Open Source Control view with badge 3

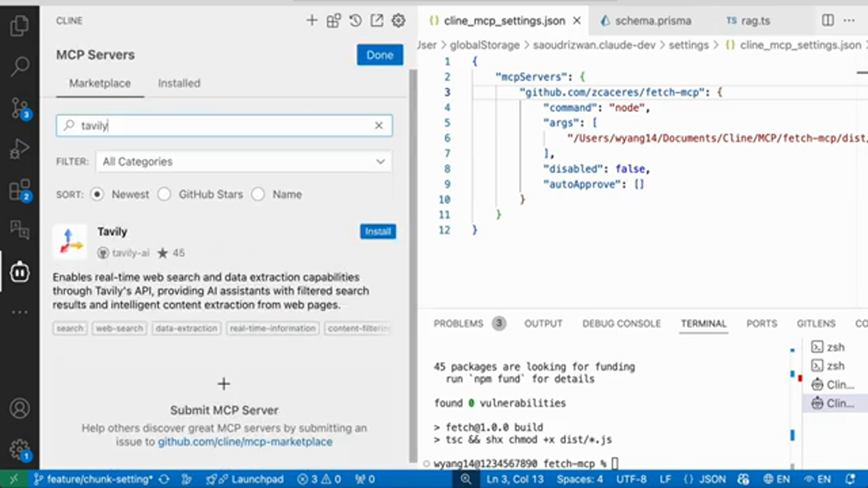click(20, 108)
